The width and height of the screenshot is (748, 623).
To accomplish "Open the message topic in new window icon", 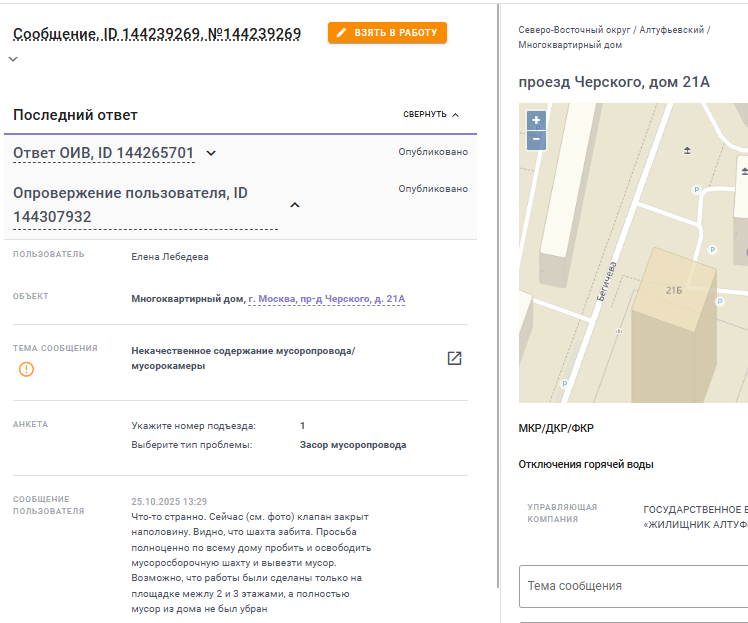I will click(x=454, y=358).
